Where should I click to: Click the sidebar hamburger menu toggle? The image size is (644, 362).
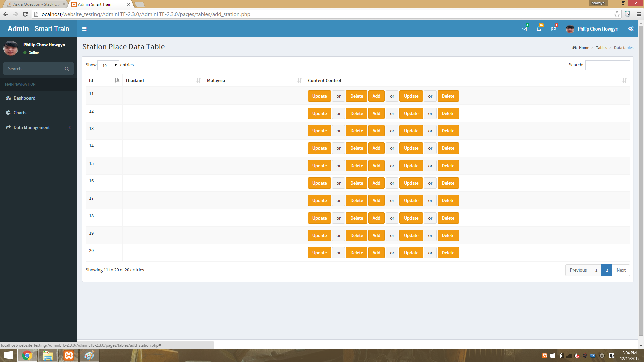coord(84,29)
